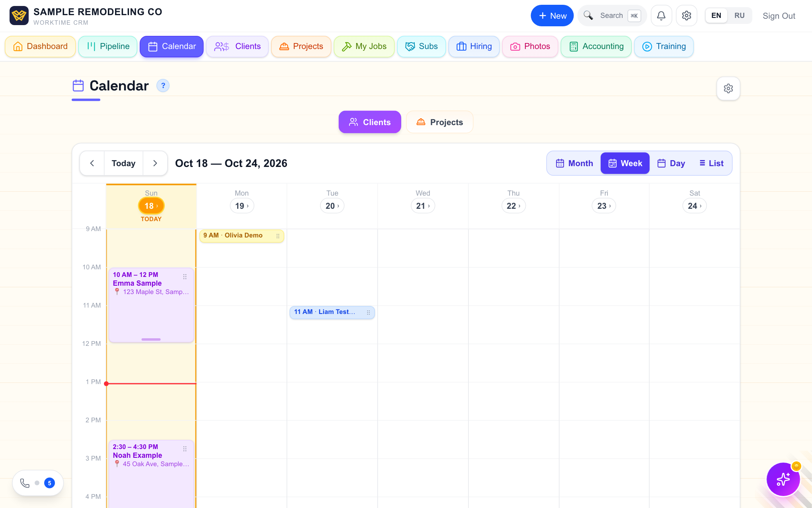Open app settings gear in header
Image resolution: width=812 pixels, height=508 pixels.
click(x=686, y=16)
